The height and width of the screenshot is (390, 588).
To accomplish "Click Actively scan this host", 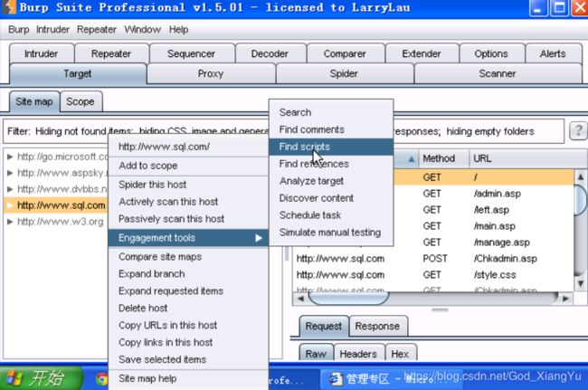I will coord(188,202).
